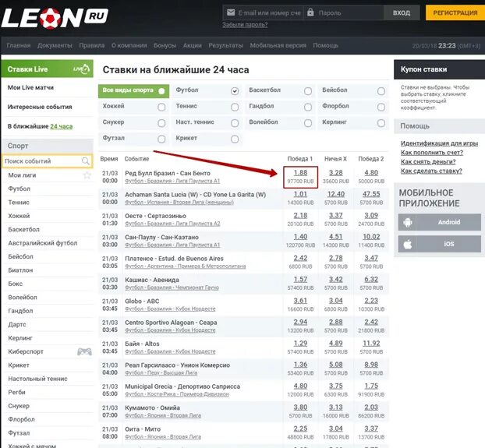
Task: Focus the E-mail или номер счета field
Action: [264, 12]
